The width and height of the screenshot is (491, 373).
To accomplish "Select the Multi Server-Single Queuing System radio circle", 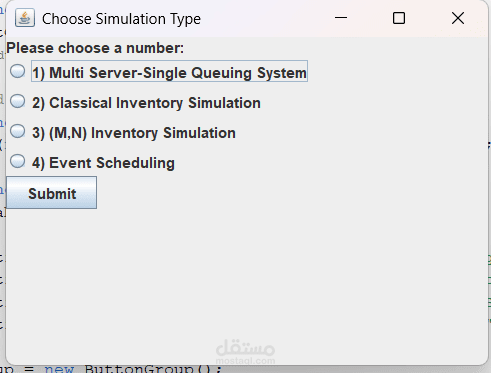I will point(17,71).
